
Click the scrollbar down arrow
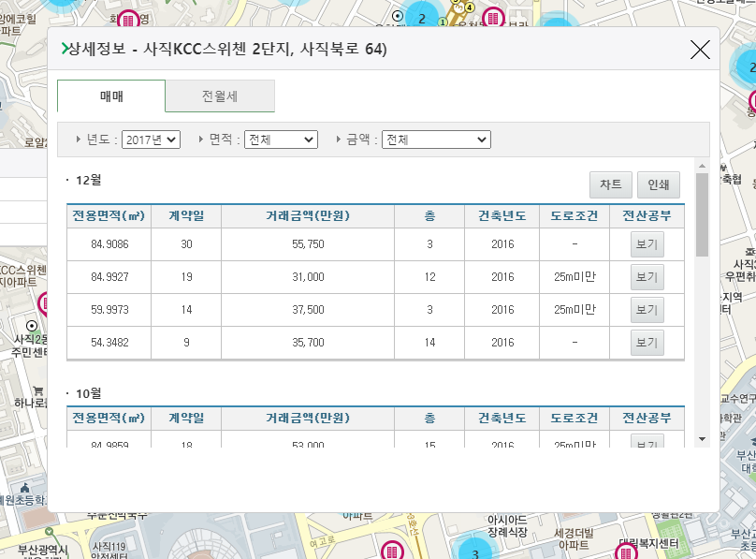(x=702, y=439)
